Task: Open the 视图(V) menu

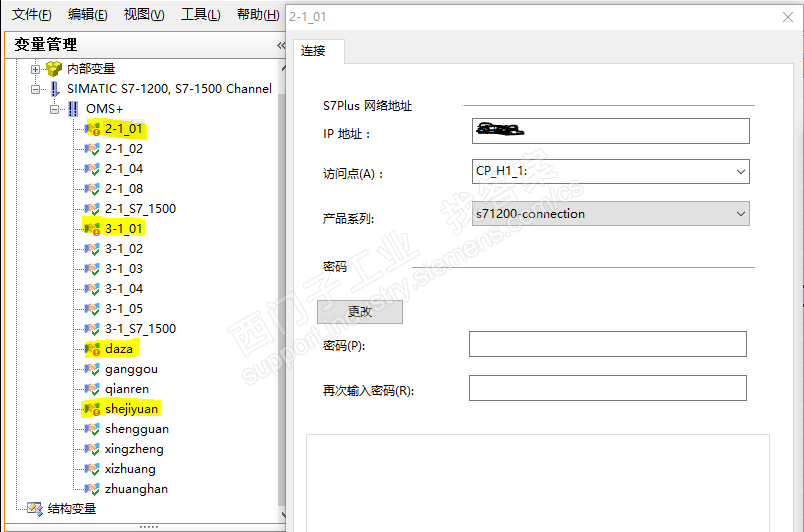Action: (144, 14)
